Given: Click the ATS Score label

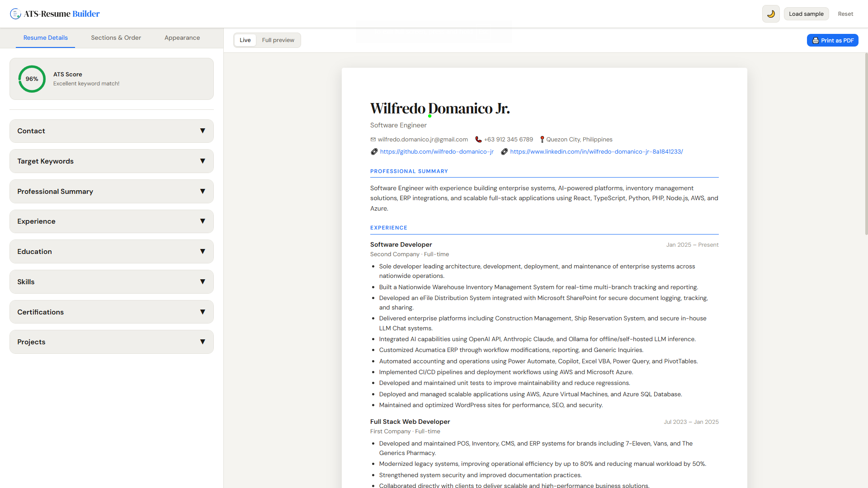Looking at the screenshot, I should pyautogui.click(x=68, y=75).
